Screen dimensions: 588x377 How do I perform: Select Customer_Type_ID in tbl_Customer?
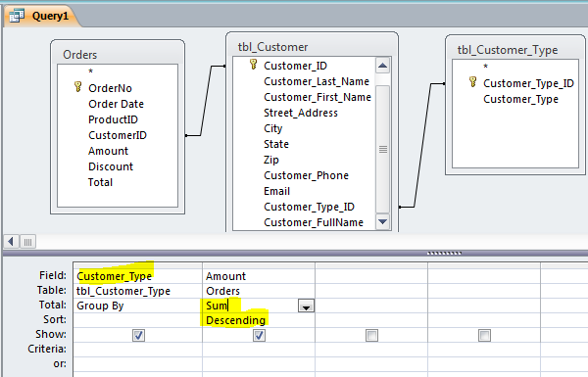[x=309, y=208]
